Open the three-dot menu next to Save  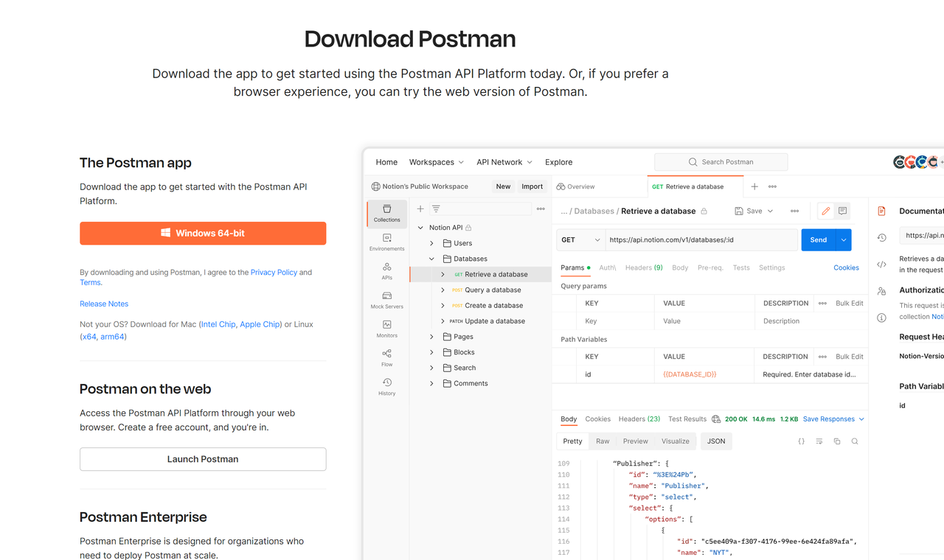tap(794, 211)
